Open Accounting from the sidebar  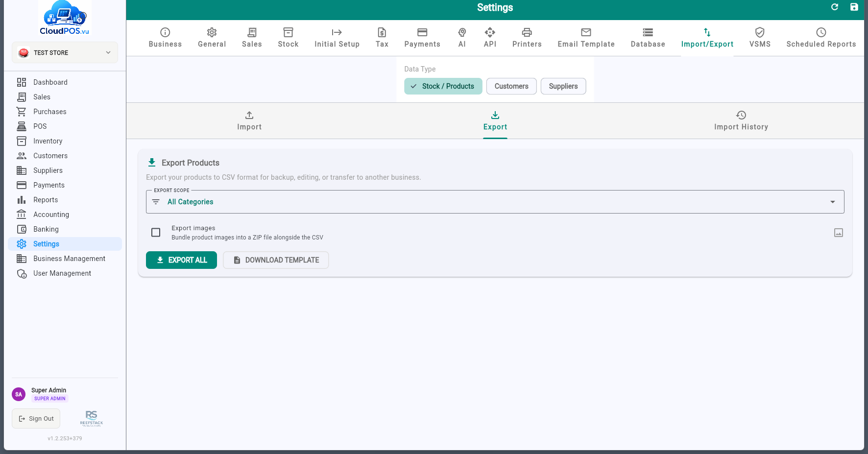(x=65, y=215)
